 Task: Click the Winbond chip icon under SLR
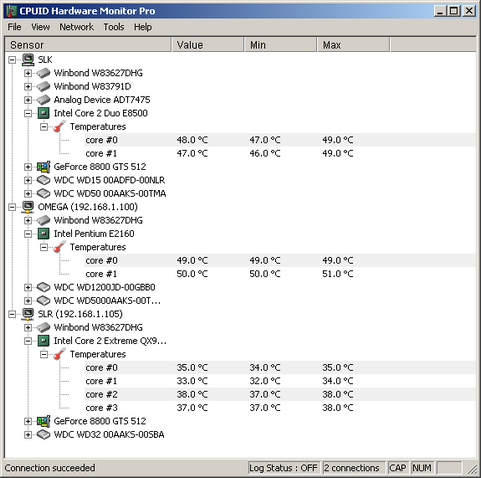point(43,327)
